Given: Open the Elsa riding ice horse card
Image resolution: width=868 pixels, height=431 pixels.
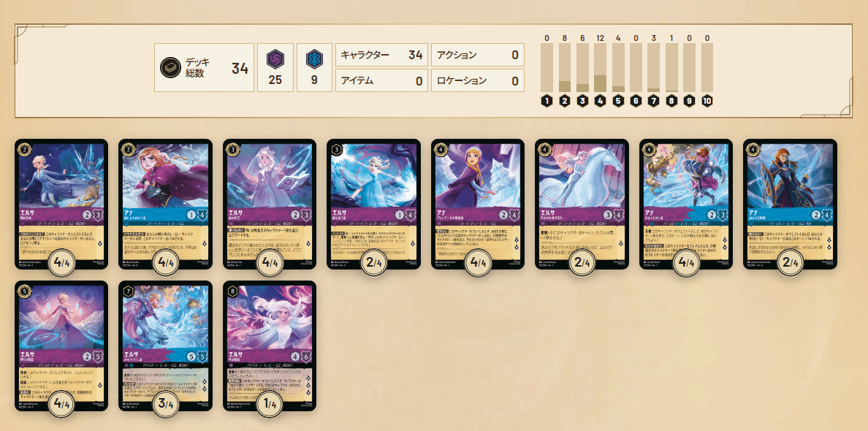Looking at the screenshot, I should coord(582,204).
